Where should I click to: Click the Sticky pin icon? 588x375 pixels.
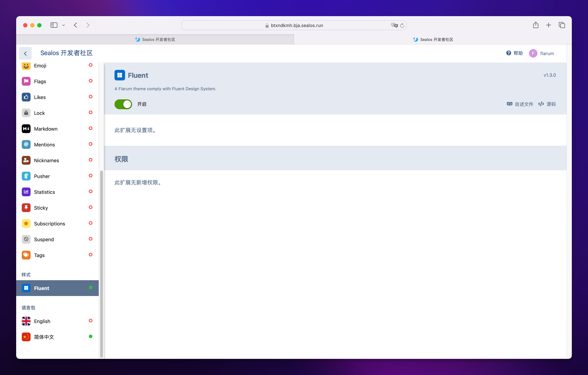pyautogui.click(x=26, y=208)
